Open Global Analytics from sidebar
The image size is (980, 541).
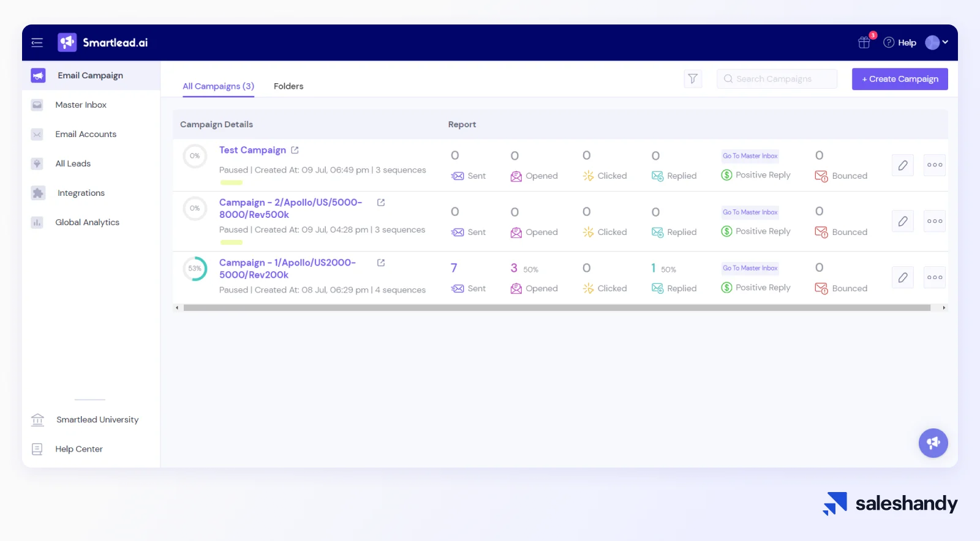pos(87,222)
